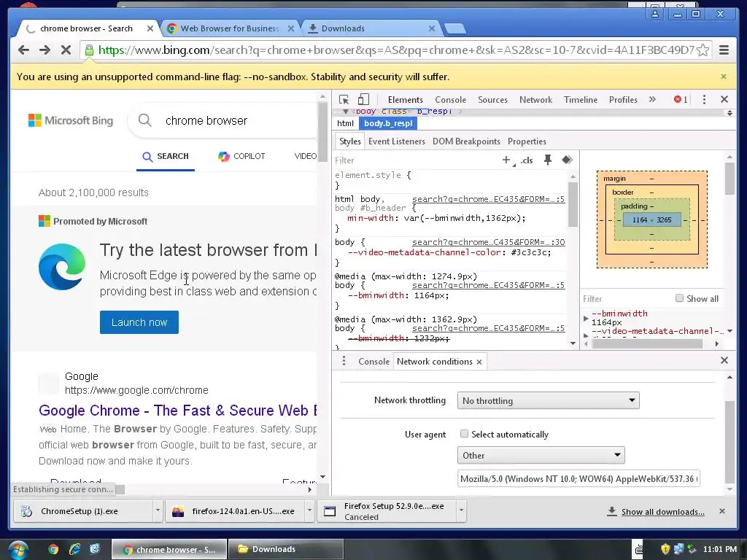This screenshot has width=747, height=560.
Task: Open the Windows Start button
Action: tap(18, 550)
